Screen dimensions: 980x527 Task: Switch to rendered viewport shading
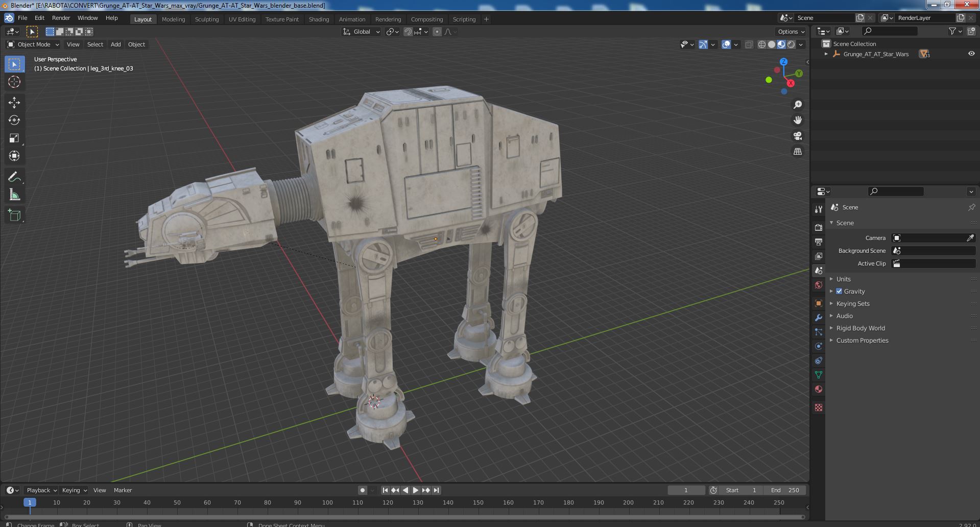pos(791,44)
